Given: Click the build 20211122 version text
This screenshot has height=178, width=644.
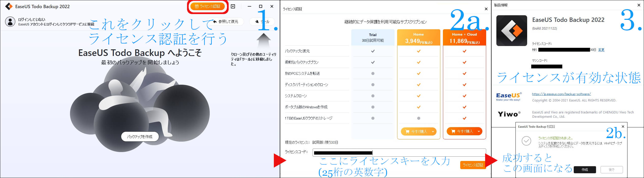Looking at the screenshot, I should coord(544,28).
